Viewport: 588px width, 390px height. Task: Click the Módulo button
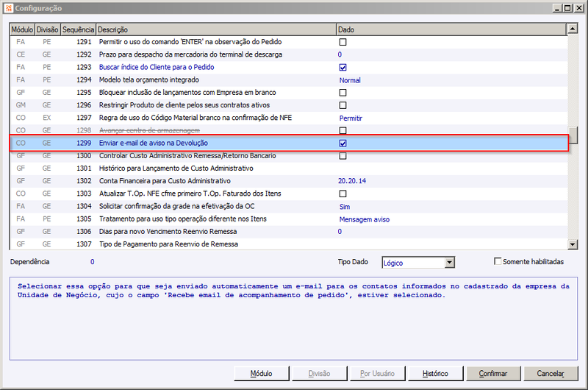coord(262,374)
